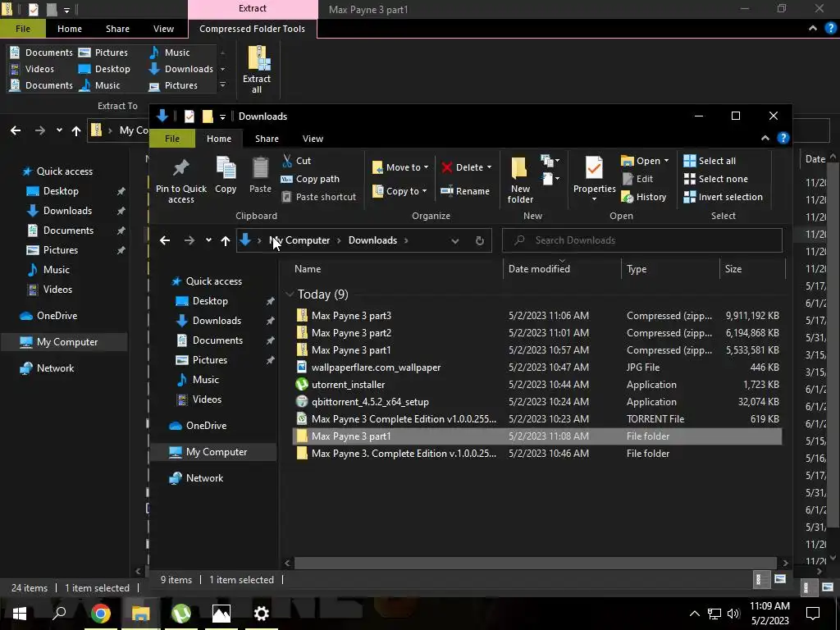Click Select none in ribbon

coord(715,179)
